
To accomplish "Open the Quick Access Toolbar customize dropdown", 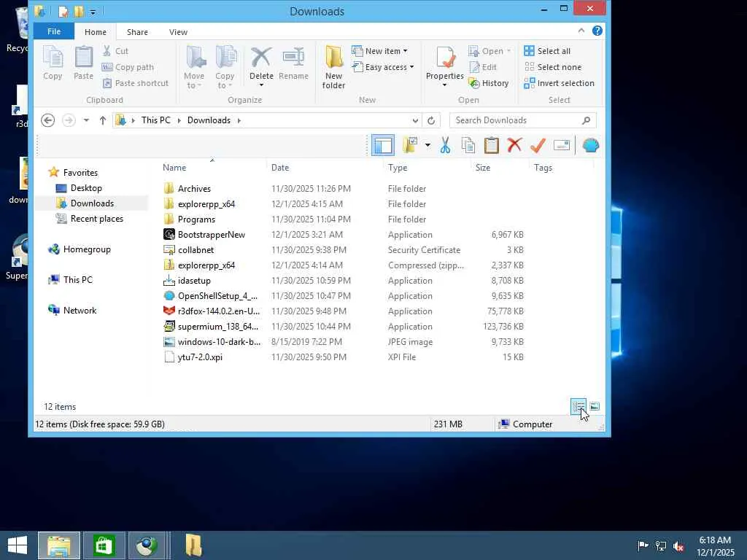I will tap(93, 12).
